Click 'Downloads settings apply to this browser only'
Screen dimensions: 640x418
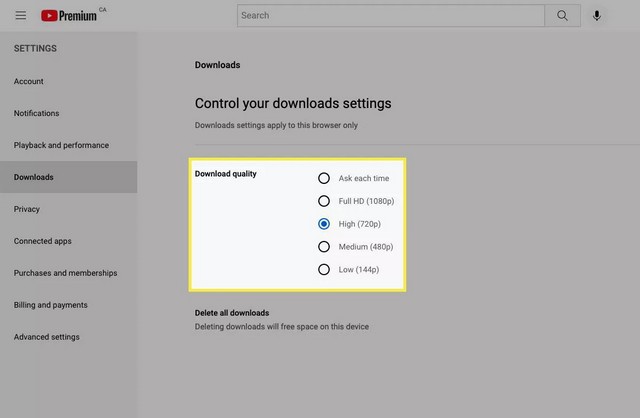[x=276, y=125]
